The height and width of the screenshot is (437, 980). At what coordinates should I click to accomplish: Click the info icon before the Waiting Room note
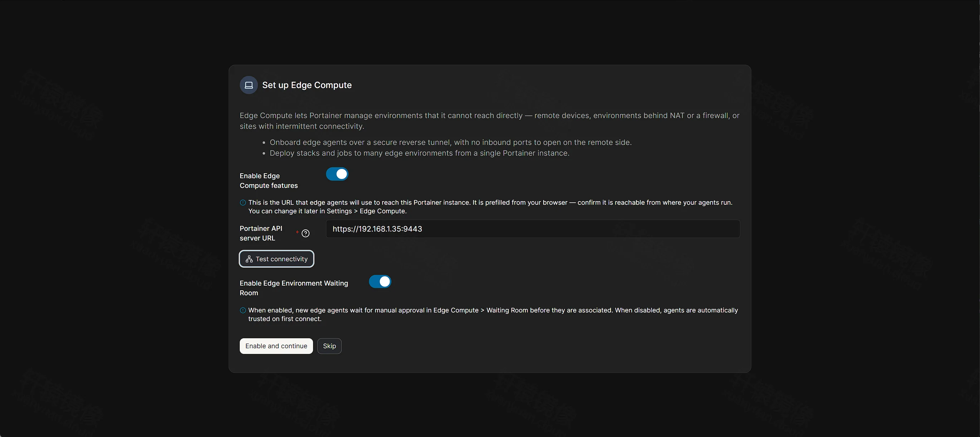[x=243, y=310]
